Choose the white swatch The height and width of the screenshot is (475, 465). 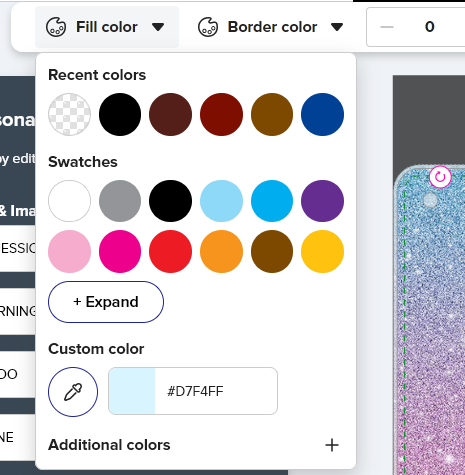tap(69, 201)
